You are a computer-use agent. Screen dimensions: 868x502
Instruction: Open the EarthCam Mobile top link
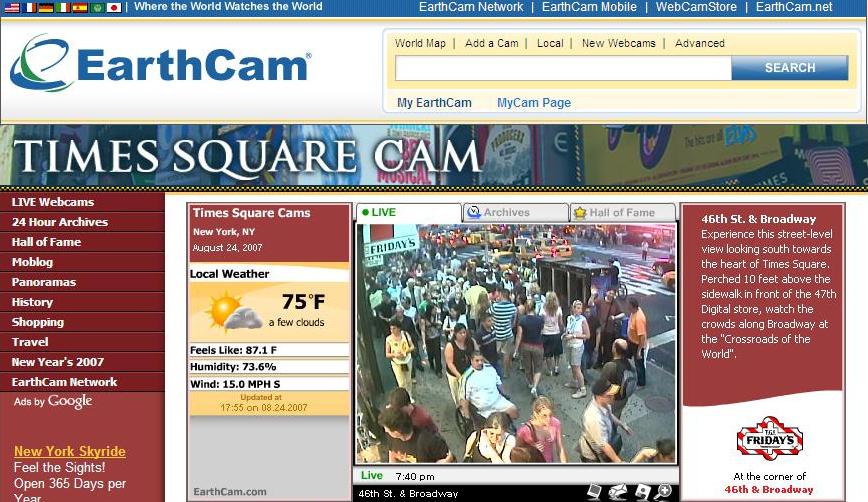click(x=589, y=7)
